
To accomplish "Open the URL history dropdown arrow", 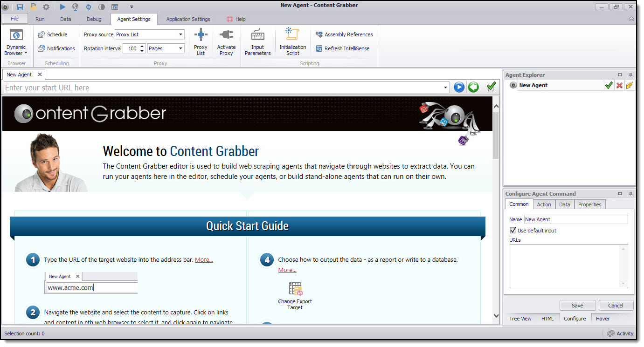I will 446,88.
